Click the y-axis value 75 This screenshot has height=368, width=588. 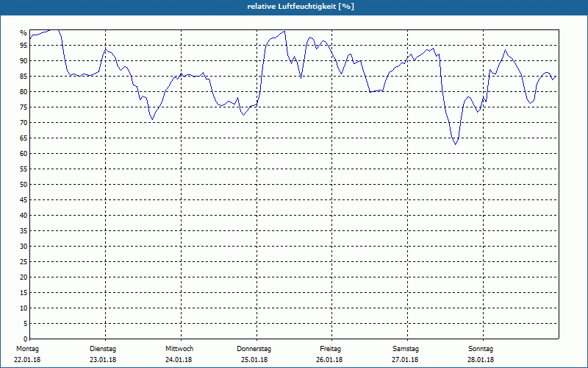(24, 107)
